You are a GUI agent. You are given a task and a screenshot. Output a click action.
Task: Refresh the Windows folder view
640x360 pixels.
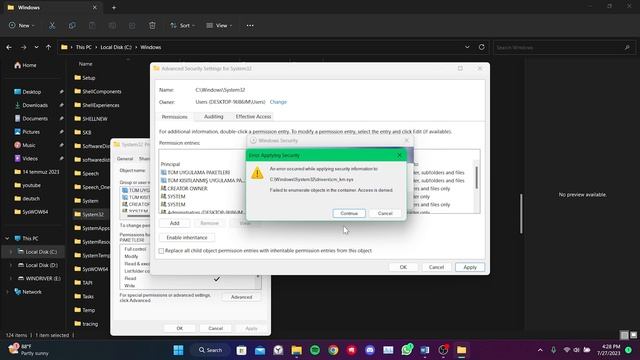point(482,47)
